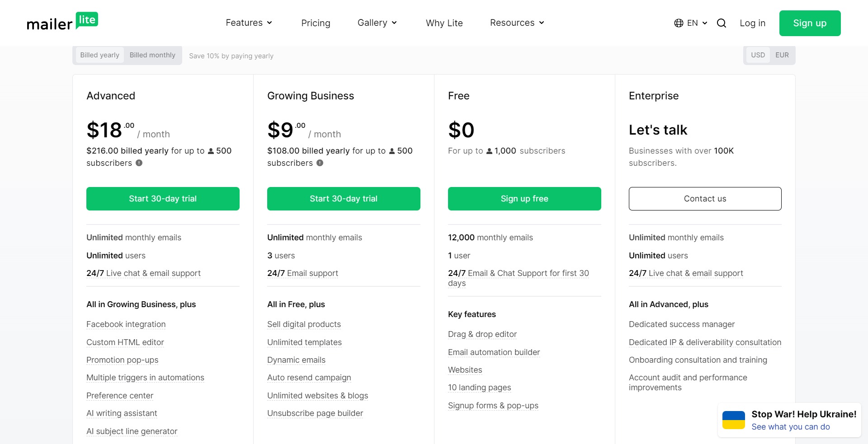The image size is (868, 444).
Task: Expand the Features menu
Action: coord(249,23)
